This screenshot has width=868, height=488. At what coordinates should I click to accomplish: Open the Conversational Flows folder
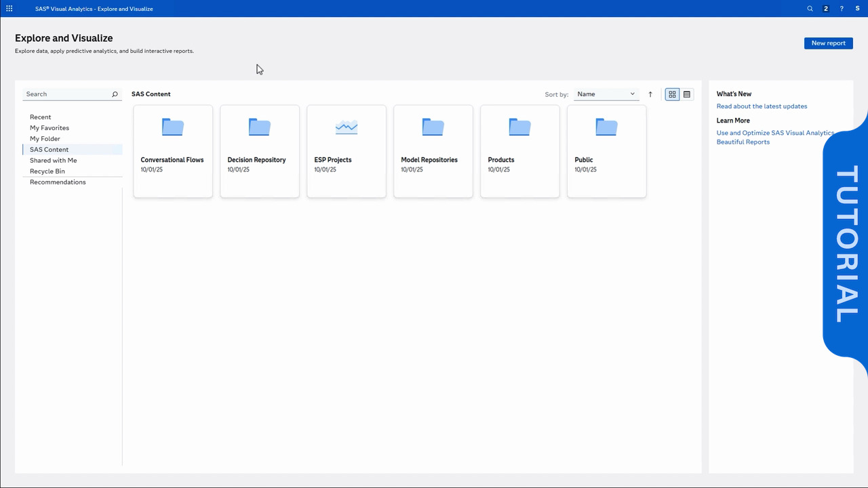point(173,151)
